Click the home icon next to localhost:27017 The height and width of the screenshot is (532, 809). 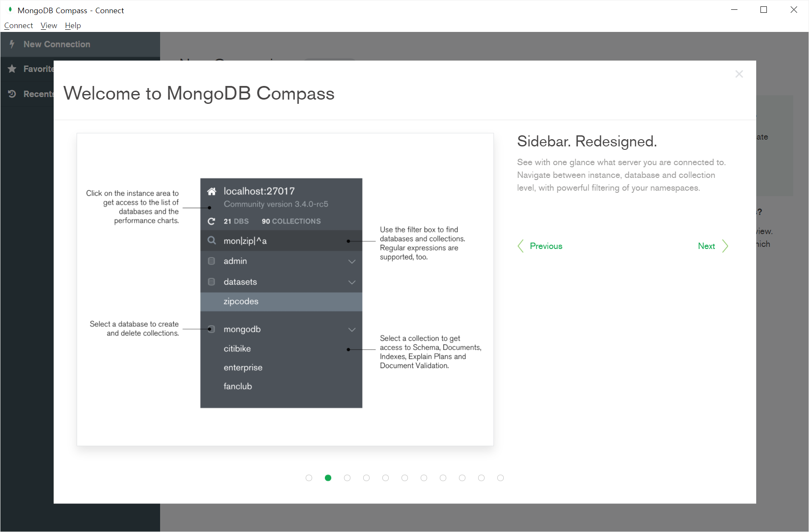click(x=212, y=191)
